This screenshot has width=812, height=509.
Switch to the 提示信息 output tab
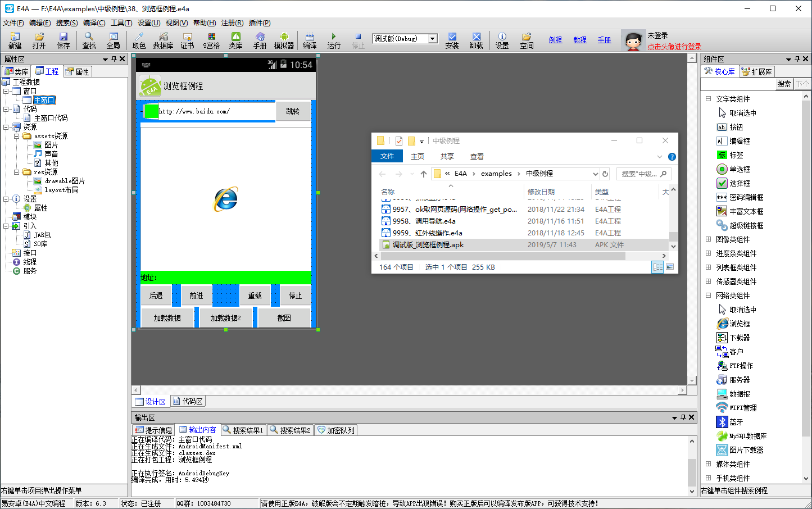[x=153, y=430]
